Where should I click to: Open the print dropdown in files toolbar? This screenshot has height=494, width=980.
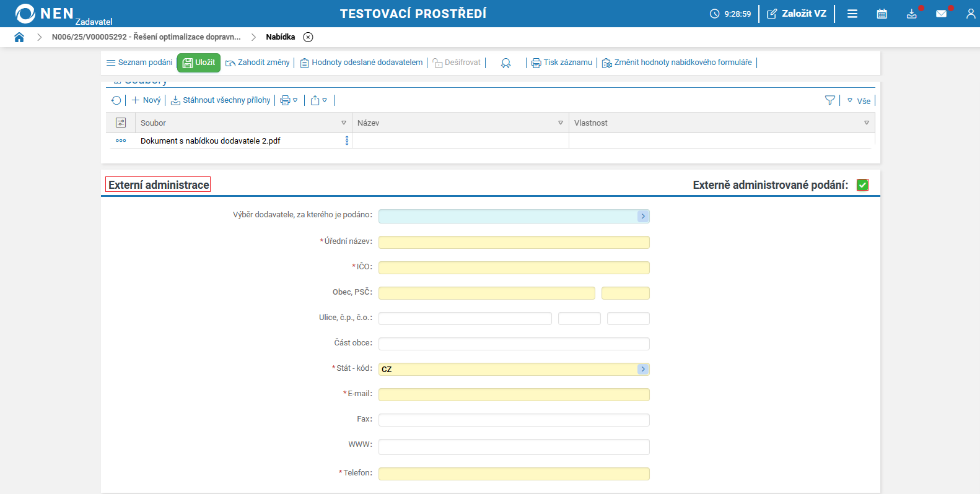pos(289,100)
